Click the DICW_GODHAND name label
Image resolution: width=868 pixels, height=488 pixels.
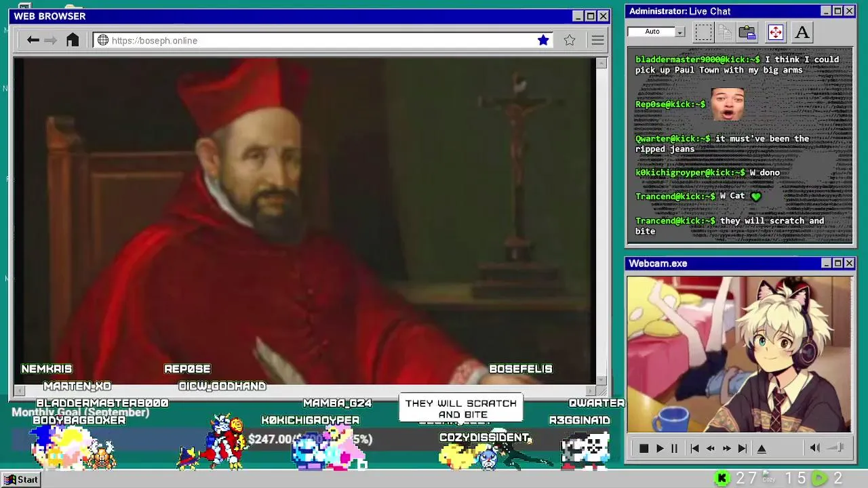(222, 386)
